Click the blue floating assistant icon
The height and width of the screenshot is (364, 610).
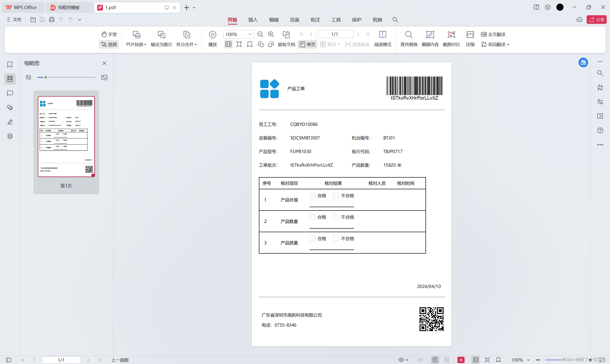(x=583, y=63)
